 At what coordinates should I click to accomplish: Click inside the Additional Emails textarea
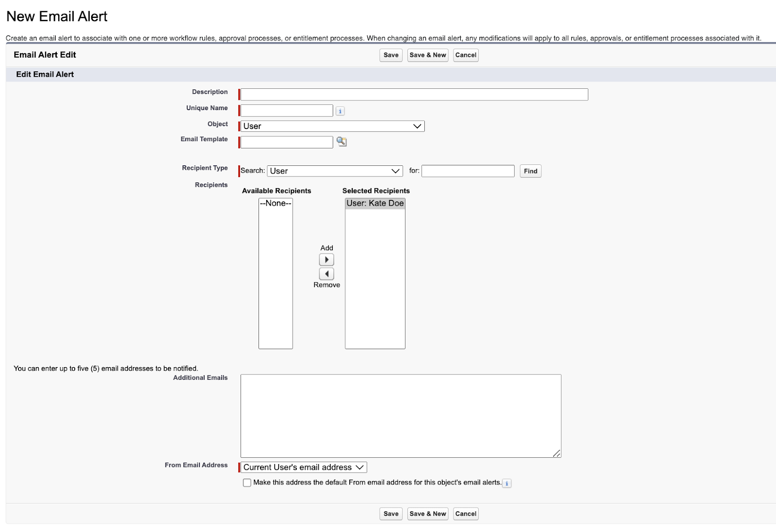pos(401,416)
